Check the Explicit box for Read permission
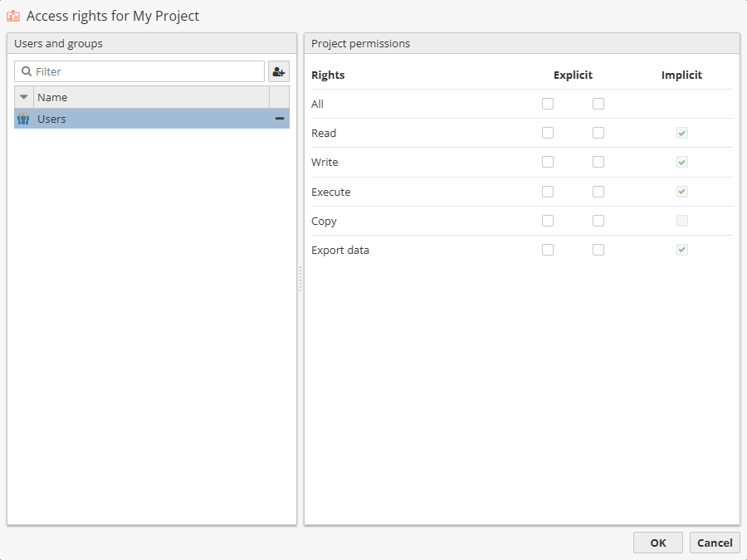 click(x=547, y=133)
